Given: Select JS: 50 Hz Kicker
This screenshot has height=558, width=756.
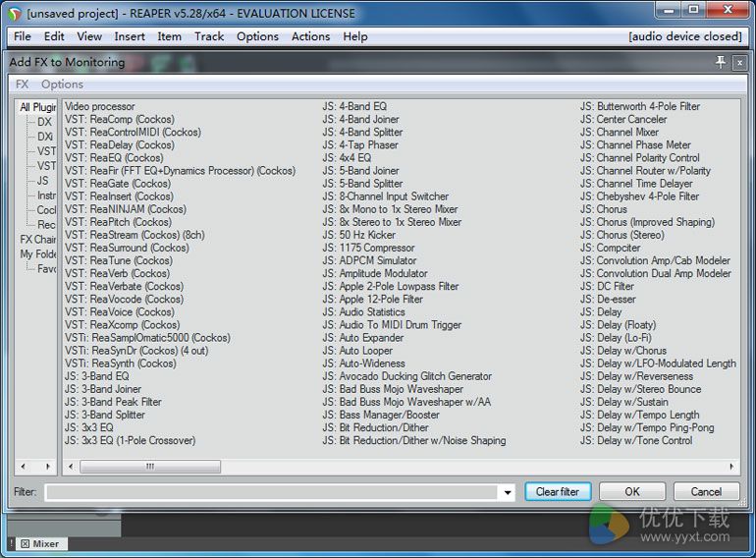Looking at the screenshot, I should 359,235.
